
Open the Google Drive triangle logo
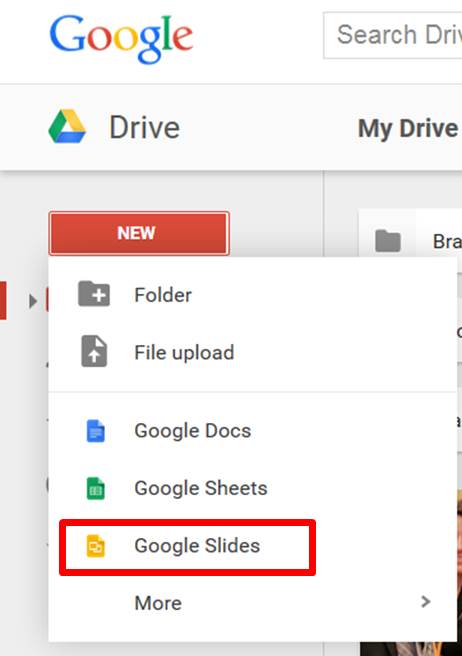[x=67, y=126]
